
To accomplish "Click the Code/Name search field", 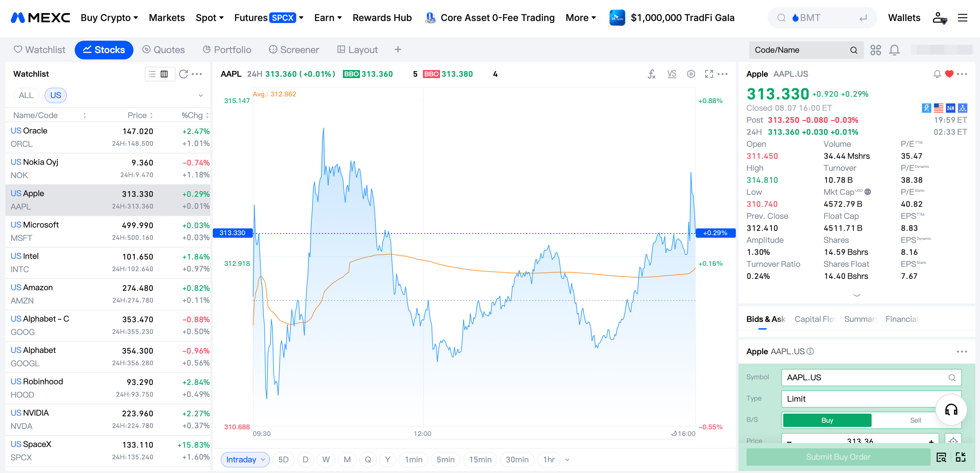I will [x=806, y=50].
